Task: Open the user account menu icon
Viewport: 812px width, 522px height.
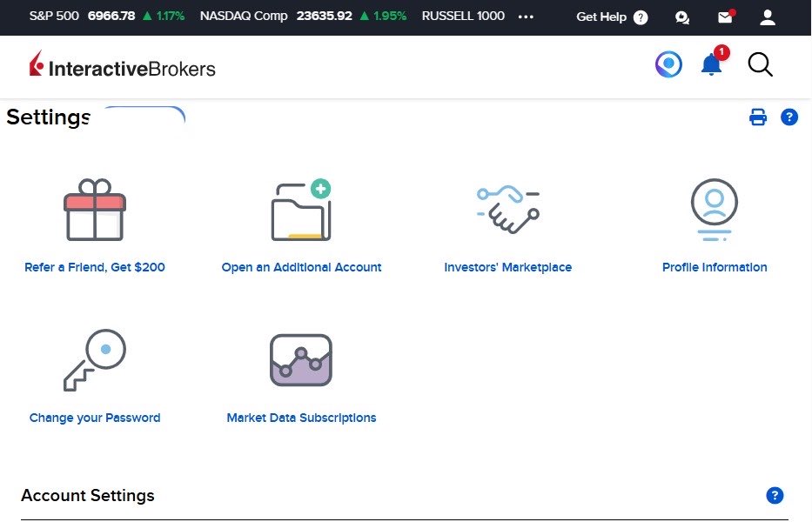Action: [x=768, y=17]
